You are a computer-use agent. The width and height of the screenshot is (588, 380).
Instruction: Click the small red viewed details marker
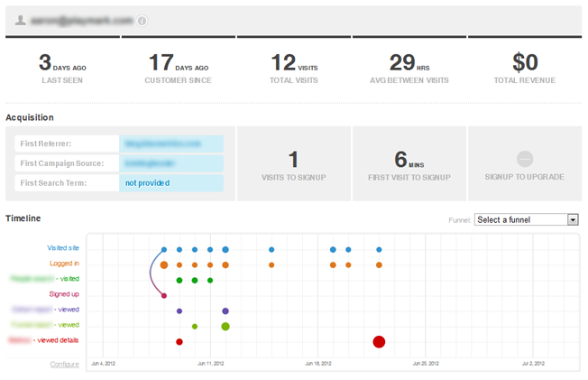[179, 342]
